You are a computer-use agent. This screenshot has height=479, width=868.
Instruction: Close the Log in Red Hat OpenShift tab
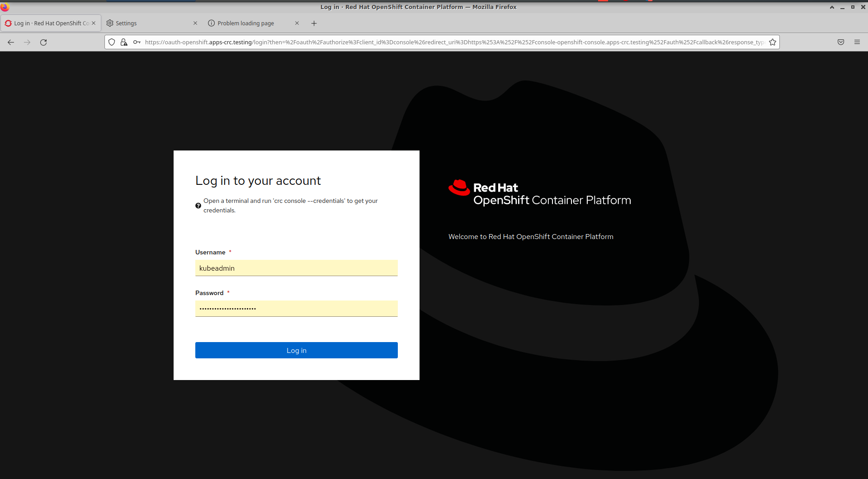coord(94,23)
